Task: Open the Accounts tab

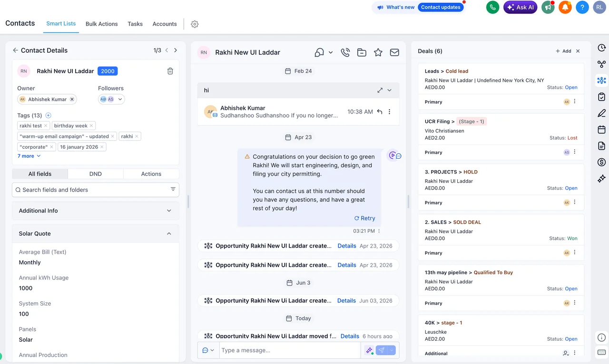Action: [165, 24]
